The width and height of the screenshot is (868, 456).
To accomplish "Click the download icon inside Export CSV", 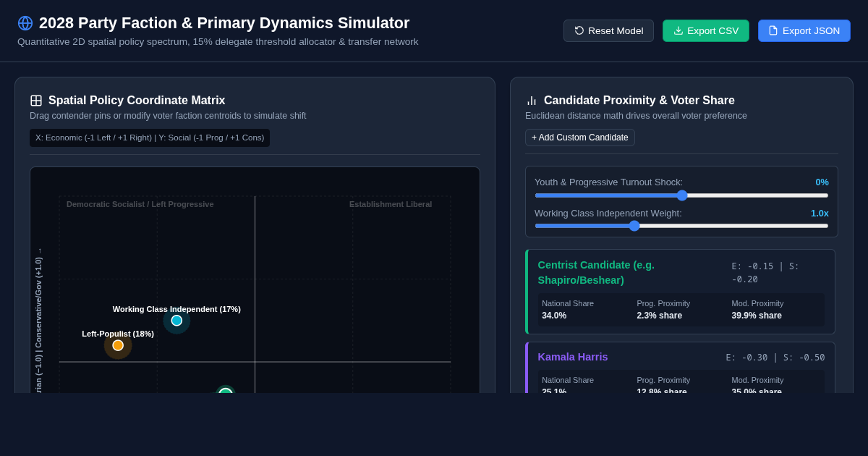I will pos(678,30).
